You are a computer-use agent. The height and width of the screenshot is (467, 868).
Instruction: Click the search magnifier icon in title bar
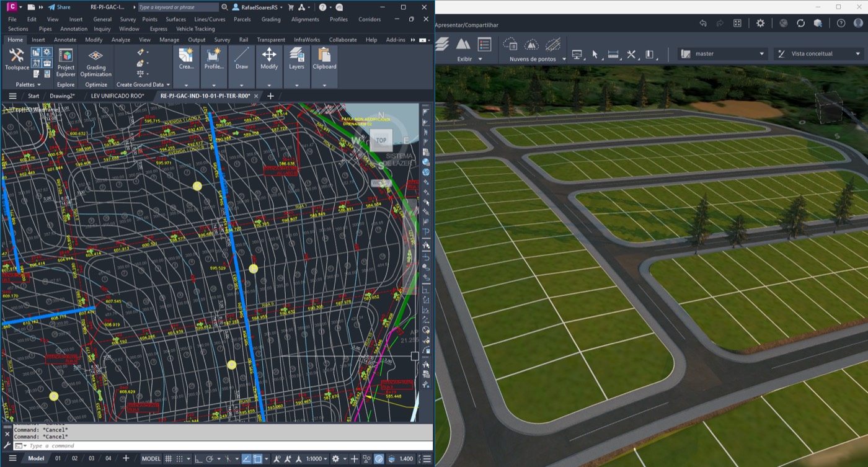click(224, 7)
